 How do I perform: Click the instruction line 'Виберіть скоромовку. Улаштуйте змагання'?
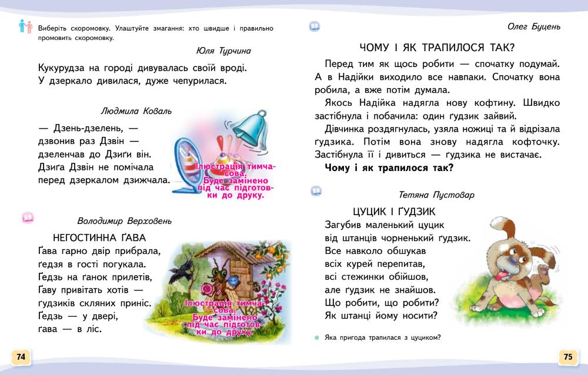tap(156, 28)
